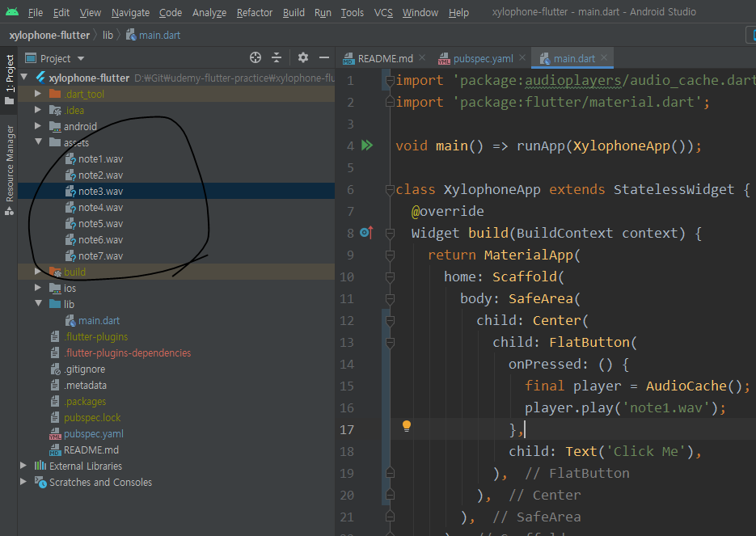Screen dimensions: 756x536
Task: Select pubspec.lock file
Action: click(x=92, y=417)
